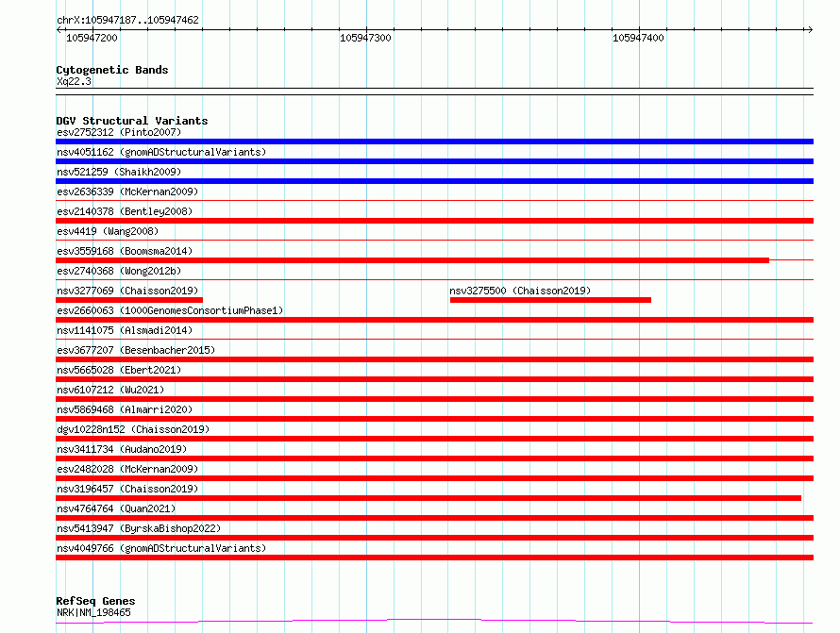Open variant nsv5665028 (Ebert2021)
The height and width of the screenshot is (633, 840).
(x=119, y=370)
